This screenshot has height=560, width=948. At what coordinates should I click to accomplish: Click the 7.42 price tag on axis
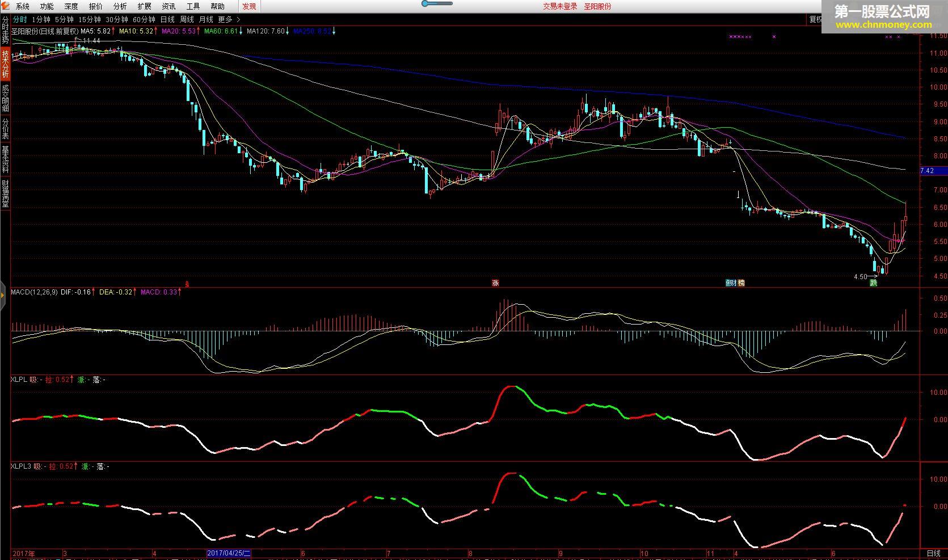point(933,170)
